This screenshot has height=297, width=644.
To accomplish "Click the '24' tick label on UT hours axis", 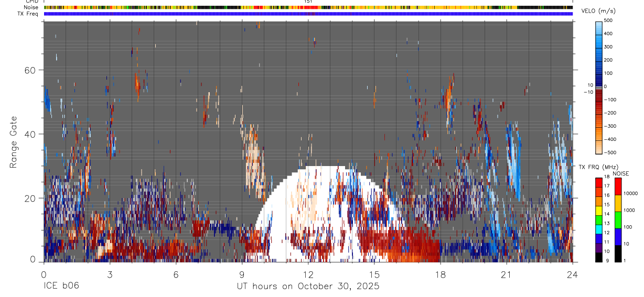I will pyautogui.click(x=572, y=274).
